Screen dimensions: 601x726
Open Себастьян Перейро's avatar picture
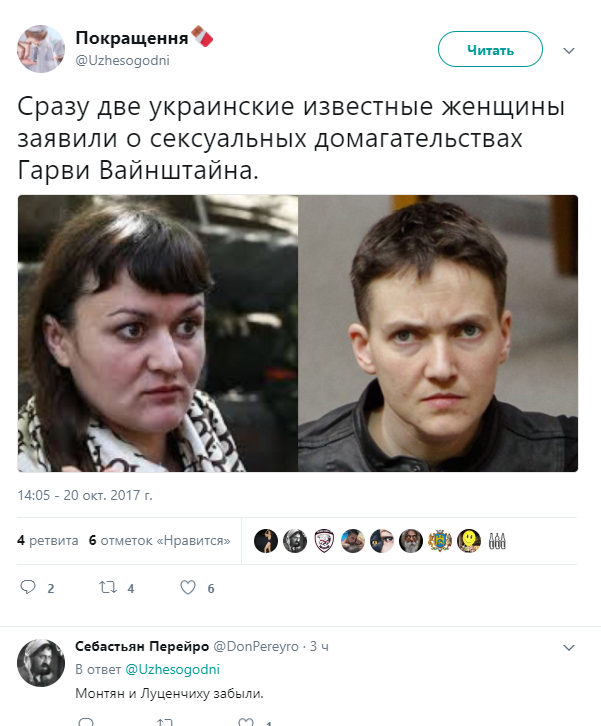coord(41,663)
